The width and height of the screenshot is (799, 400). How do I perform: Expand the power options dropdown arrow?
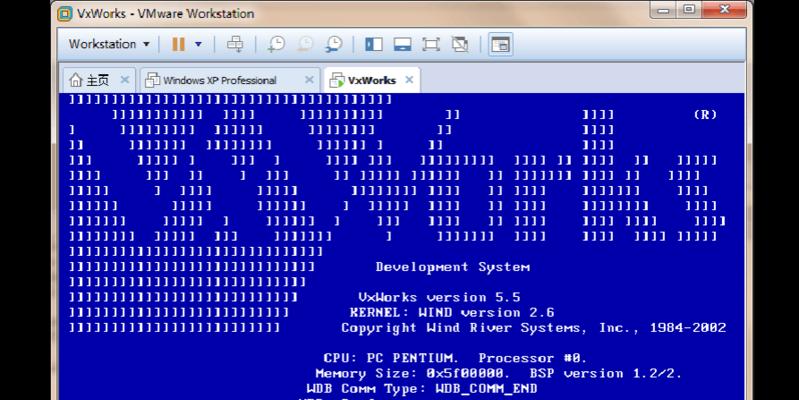(198, 44)
